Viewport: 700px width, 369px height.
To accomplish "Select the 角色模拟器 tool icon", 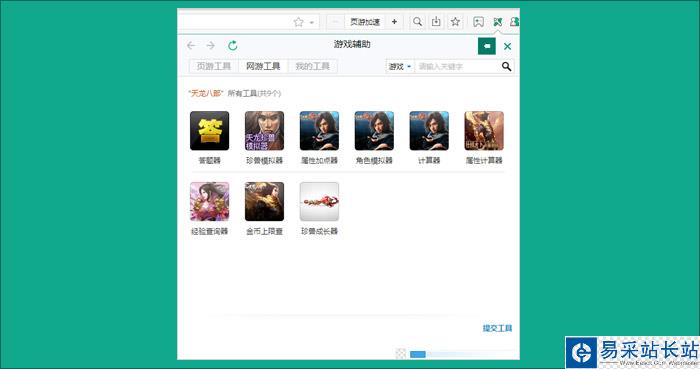I will [374, 131].
